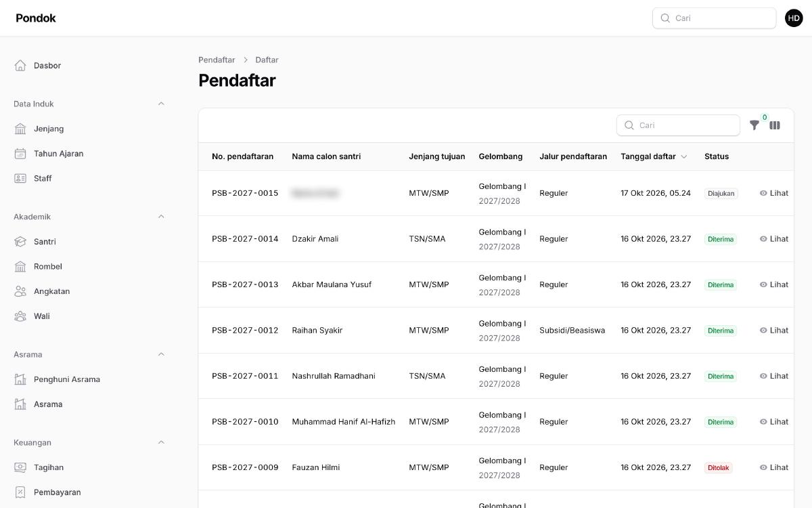This screenshot has height=508, width=812.
Task: Click the Daftar breadcrumb
Action: click(x=267, y=60)
